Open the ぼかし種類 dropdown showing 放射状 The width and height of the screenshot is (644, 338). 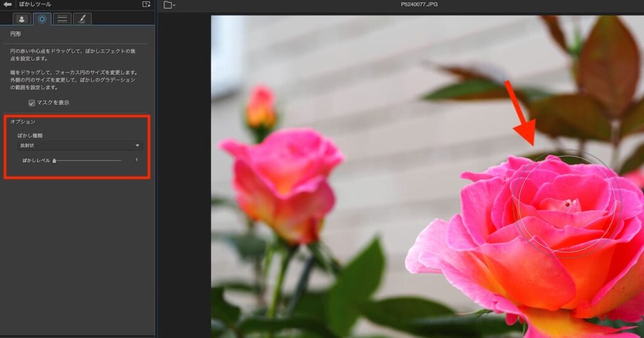click(80, 146)
